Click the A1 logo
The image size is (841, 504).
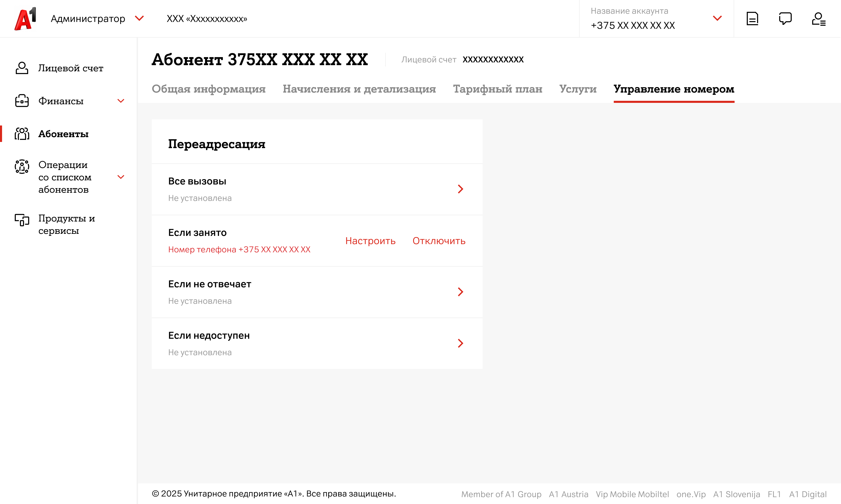pyautogui.click(x=25, y=19)
